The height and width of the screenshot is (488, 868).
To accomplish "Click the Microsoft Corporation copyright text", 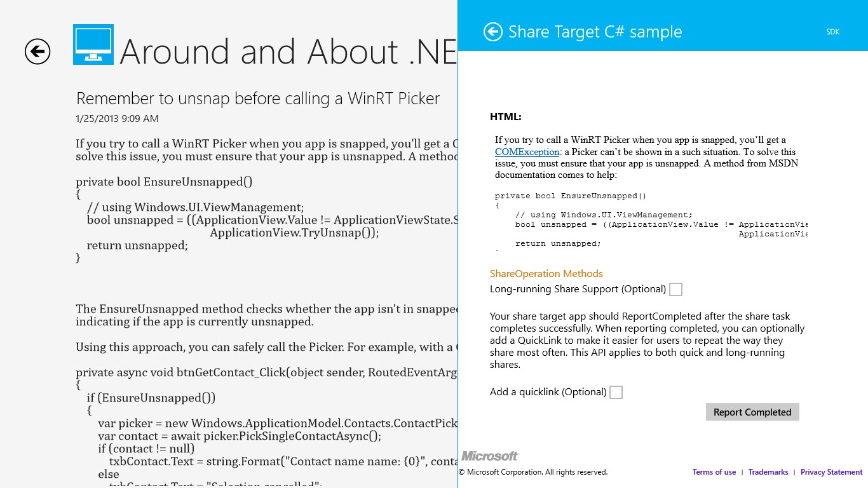I will click(x=533, y=472).
